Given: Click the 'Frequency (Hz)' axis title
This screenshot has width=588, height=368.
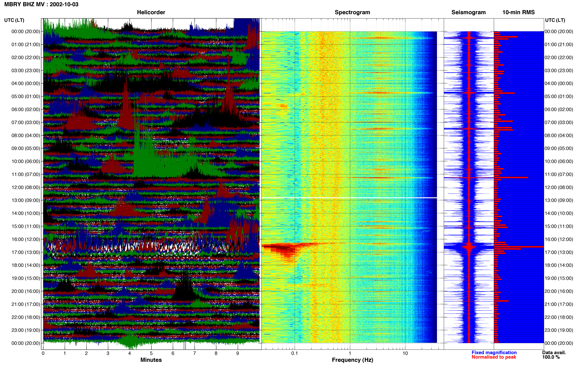Looking at the screenshot, I should (352, 360).
